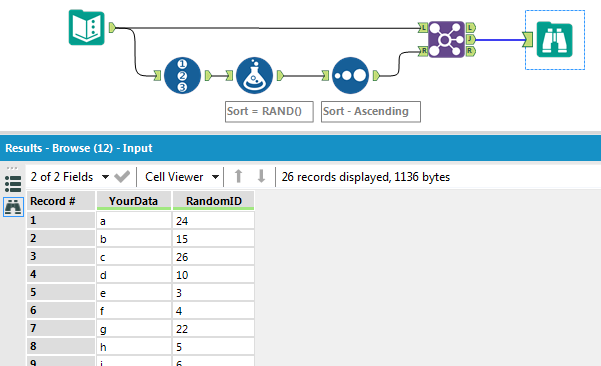Select the Sort - Ascending annotation

click(x=371, y=112)
